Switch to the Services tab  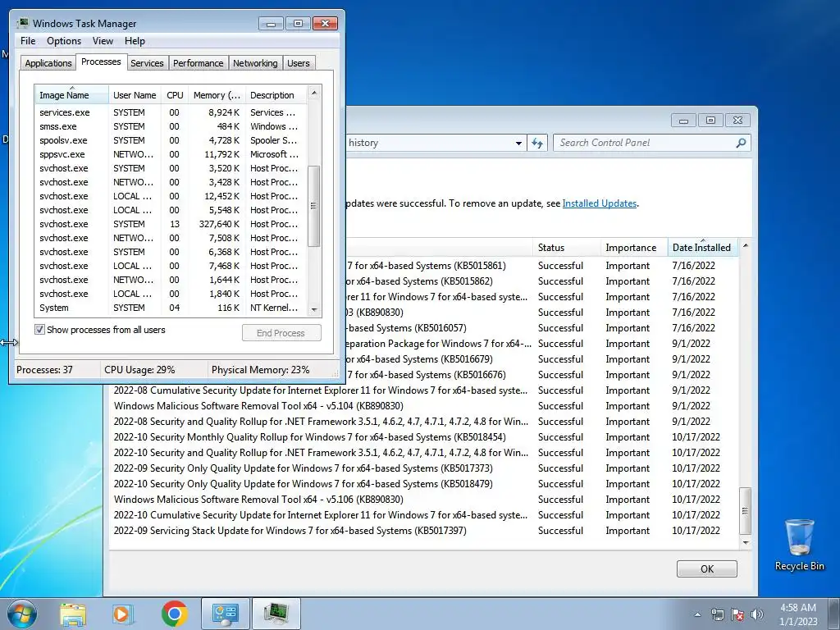[147, 63]
